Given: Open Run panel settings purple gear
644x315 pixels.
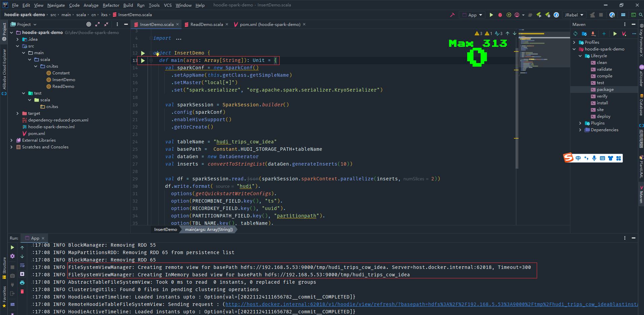Looking at the screenshot, I should point(12,256).
